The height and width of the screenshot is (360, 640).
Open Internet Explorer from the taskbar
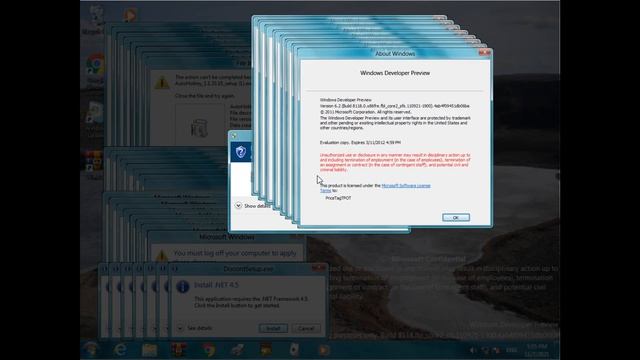(x=120, y=350)
